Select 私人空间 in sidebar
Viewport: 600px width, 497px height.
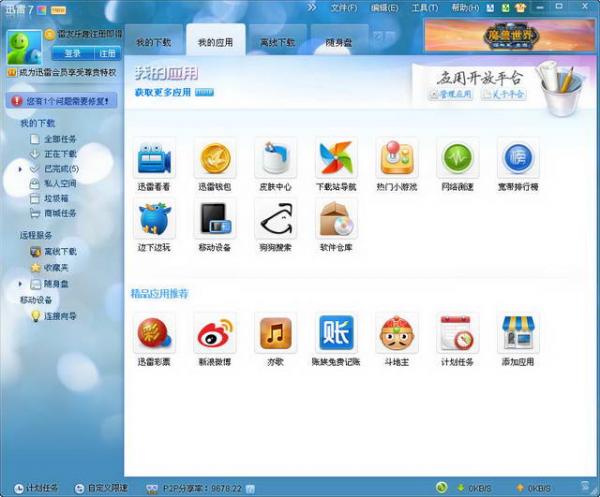54,184
